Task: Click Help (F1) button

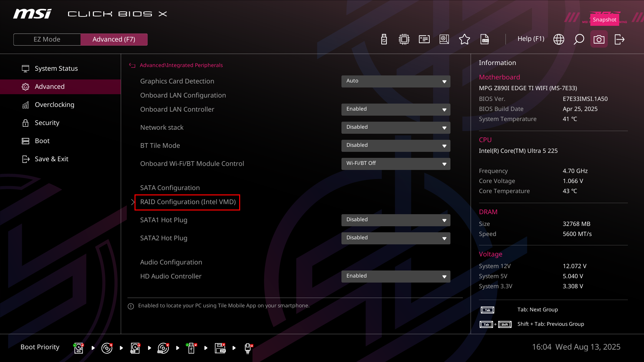Action: coord(531,39)
